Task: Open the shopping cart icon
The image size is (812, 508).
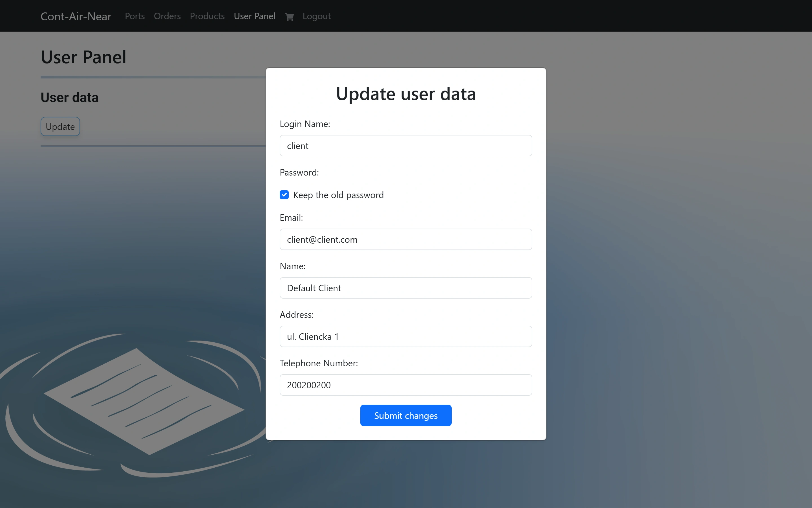Action: 289,16
